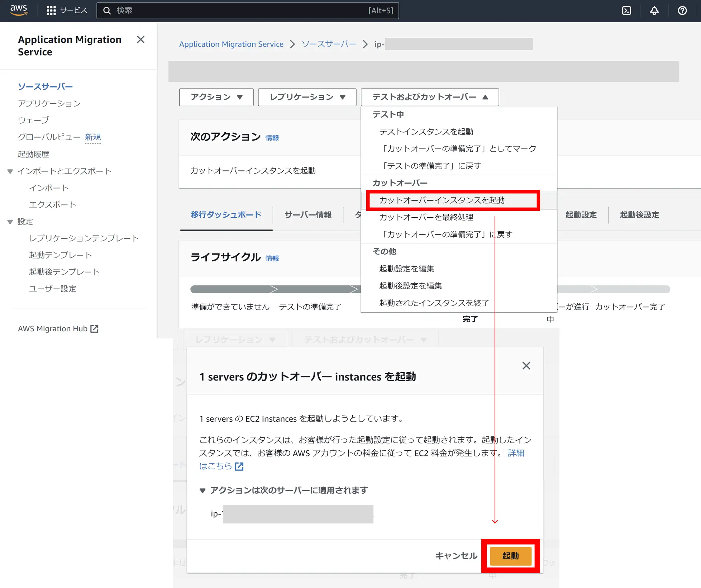Click キャンセル in the dialog
The width and height of the screenshot is (701, 588).
coord(456,556)
